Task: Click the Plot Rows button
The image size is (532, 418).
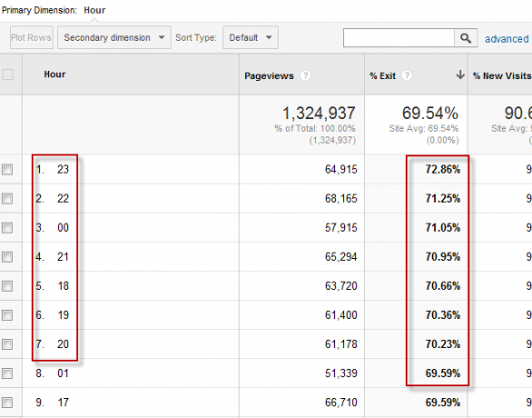Action: point(31,37)
